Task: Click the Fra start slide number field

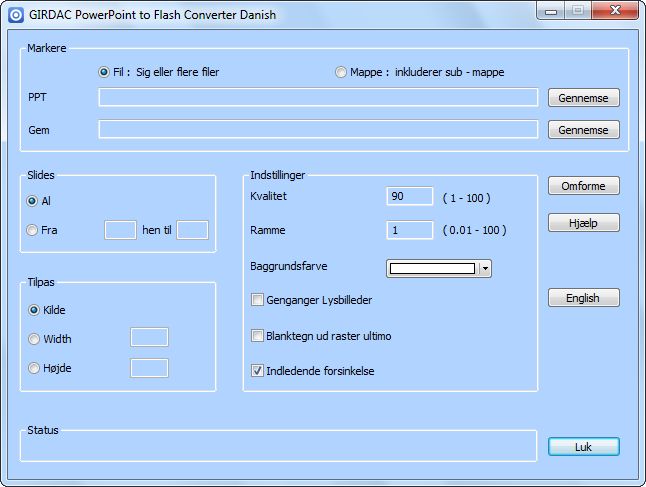Action: (120, 230)
